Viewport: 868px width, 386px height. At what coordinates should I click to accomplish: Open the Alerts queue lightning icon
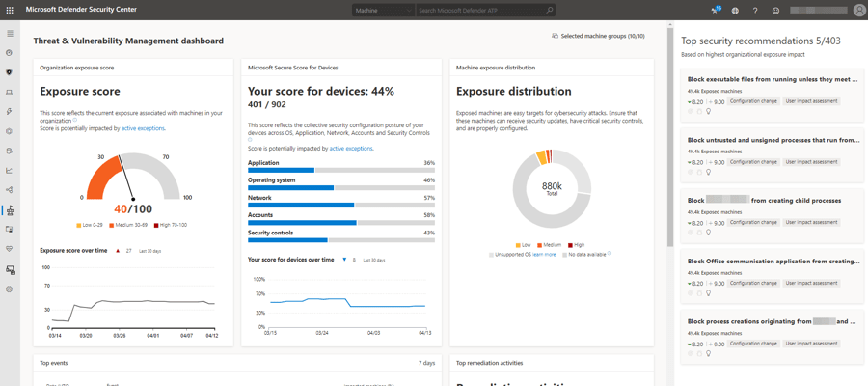[10, 111]
